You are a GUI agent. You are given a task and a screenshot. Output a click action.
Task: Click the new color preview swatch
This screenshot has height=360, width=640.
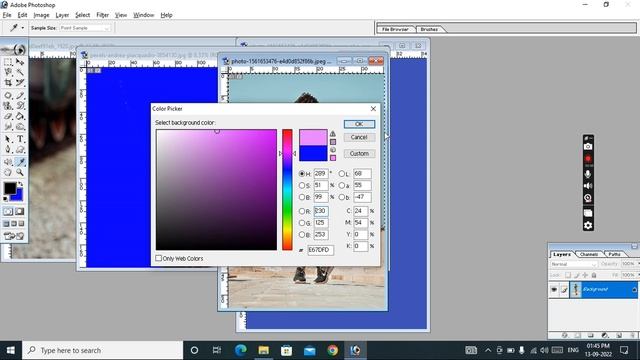313,138
